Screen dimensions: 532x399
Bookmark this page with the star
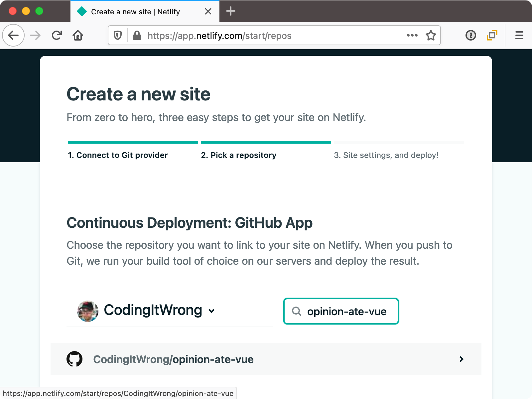[431, 35]
